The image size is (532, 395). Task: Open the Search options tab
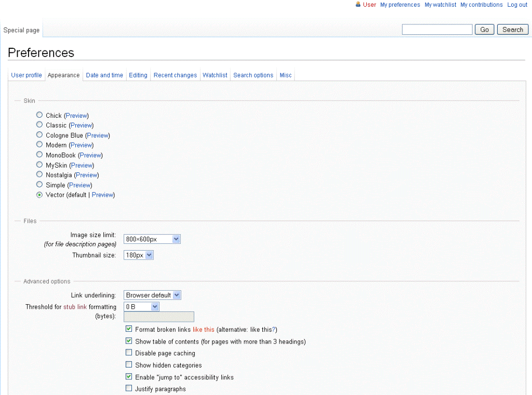click(x=253, y=75)
